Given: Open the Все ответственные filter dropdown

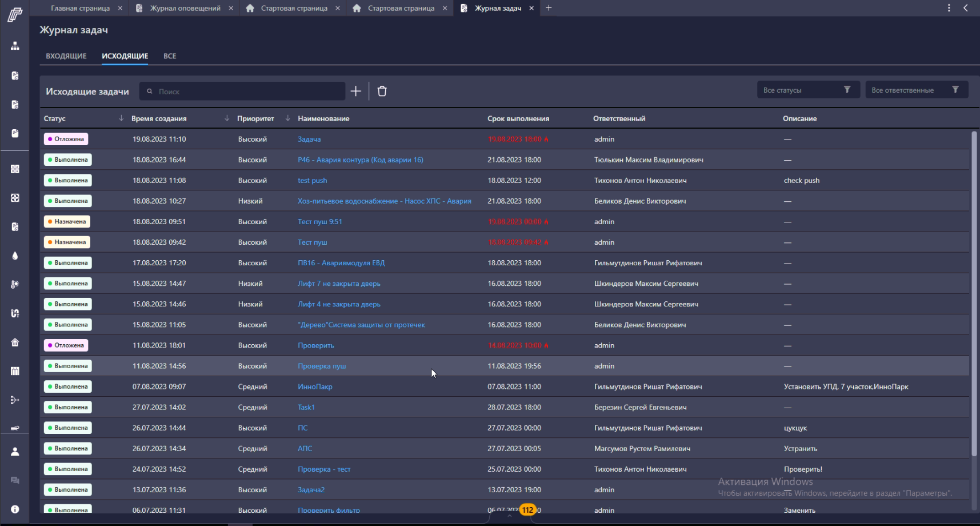Looking at the screenshot, I should click(x=917, y=90).
